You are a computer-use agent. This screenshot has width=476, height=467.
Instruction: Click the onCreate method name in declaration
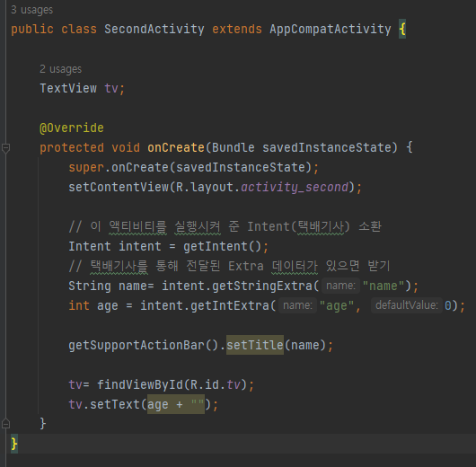176,147
